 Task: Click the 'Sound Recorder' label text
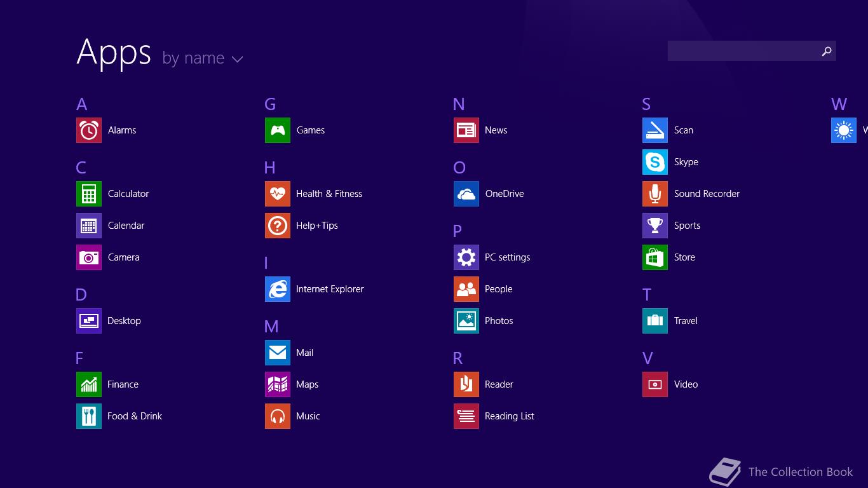tap(707, 194)
